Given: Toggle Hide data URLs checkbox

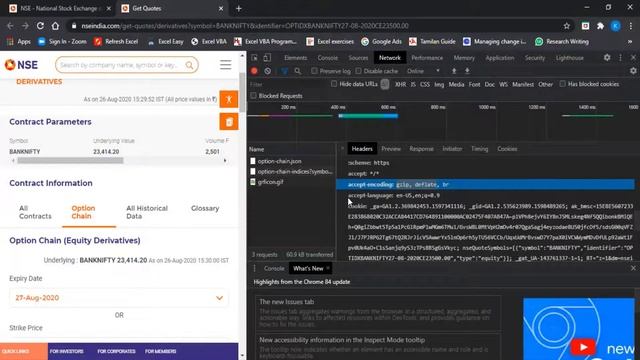Looking at the screenshot, I should coord(334,84).
